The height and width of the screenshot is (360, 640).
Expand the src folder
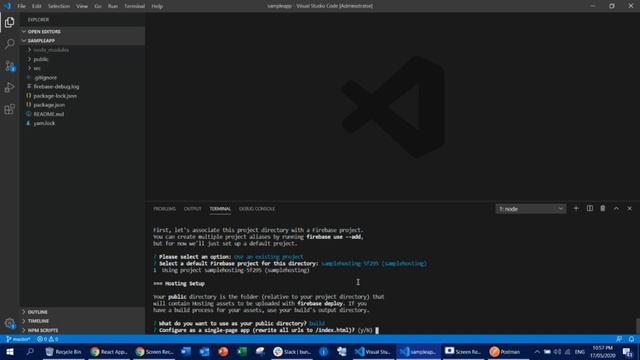coord(82,68)
